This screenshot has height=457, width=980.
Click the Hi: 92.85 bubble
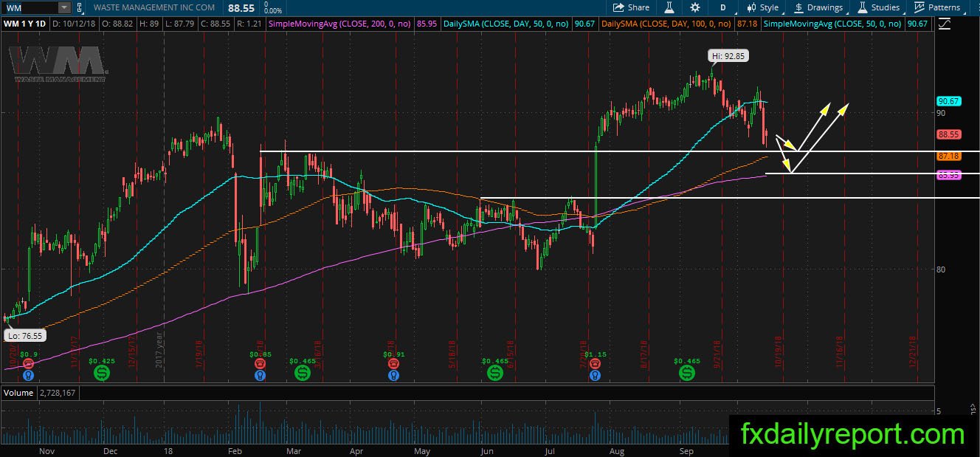click(727, 55)
